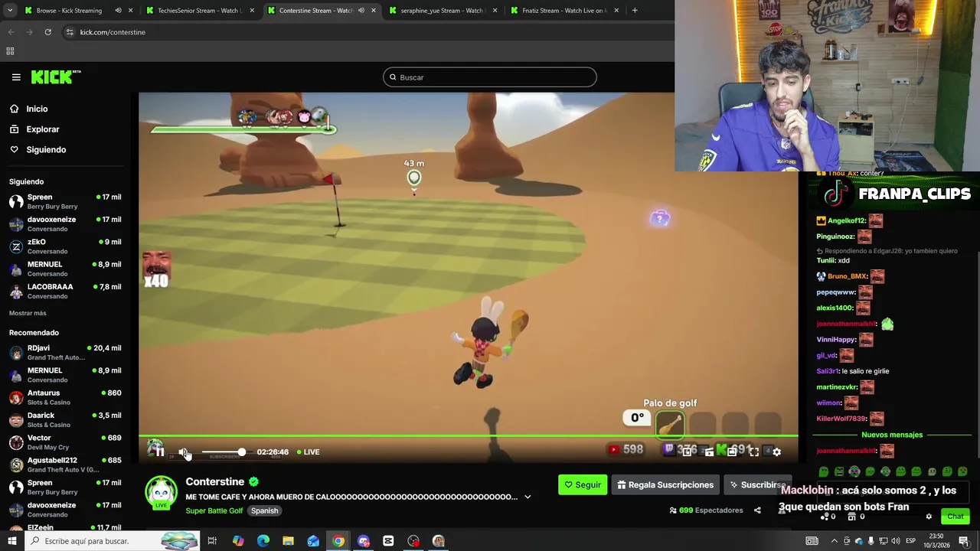Click the ESP language indicator in tray

tap(910, 541)
